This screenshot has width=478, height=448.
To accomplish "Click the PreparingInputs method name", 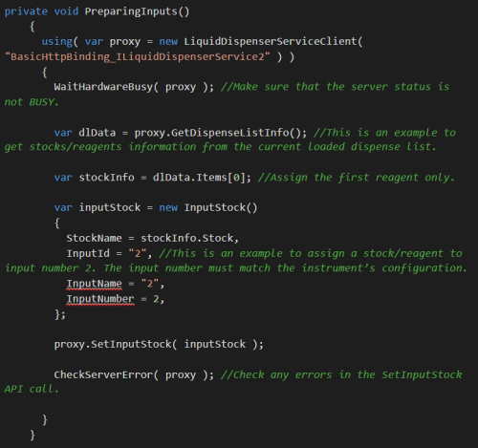I will (x=131, y=11).
